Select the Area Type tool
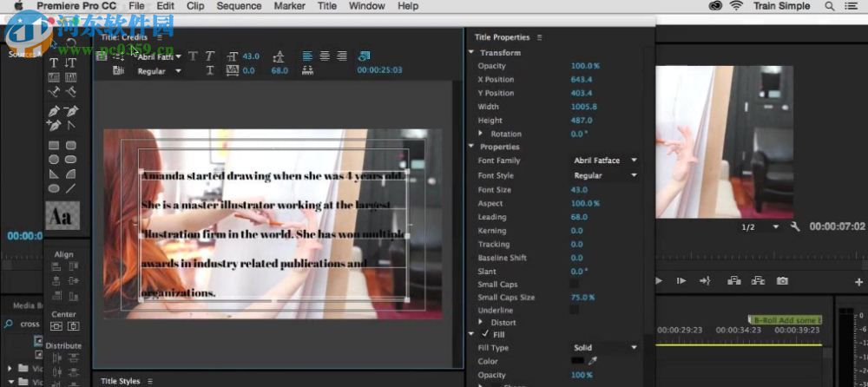The width and height of the screenshot is (868, 387). coord(54,77)
